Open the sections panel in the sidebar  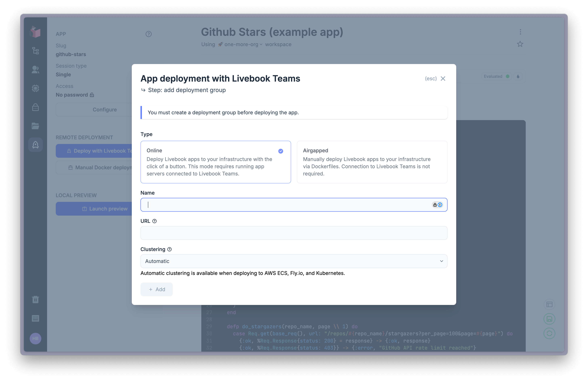click(x=35, y=51)
